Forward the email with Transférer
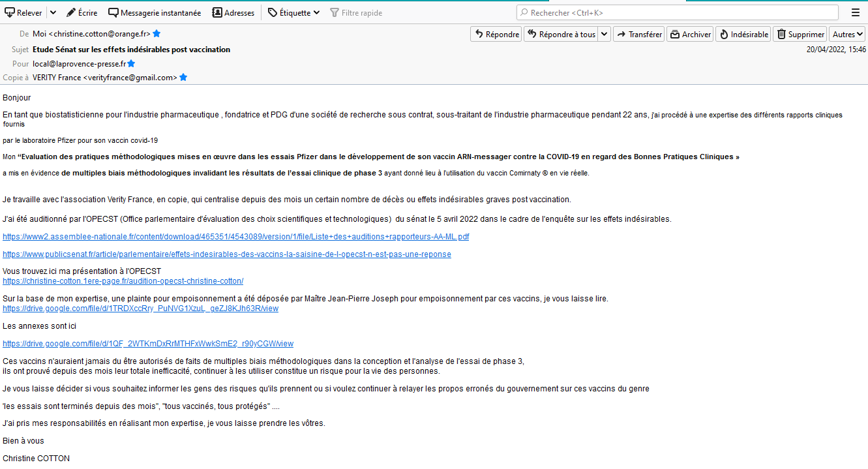868x469 pixels. click(x=638, y=35)
